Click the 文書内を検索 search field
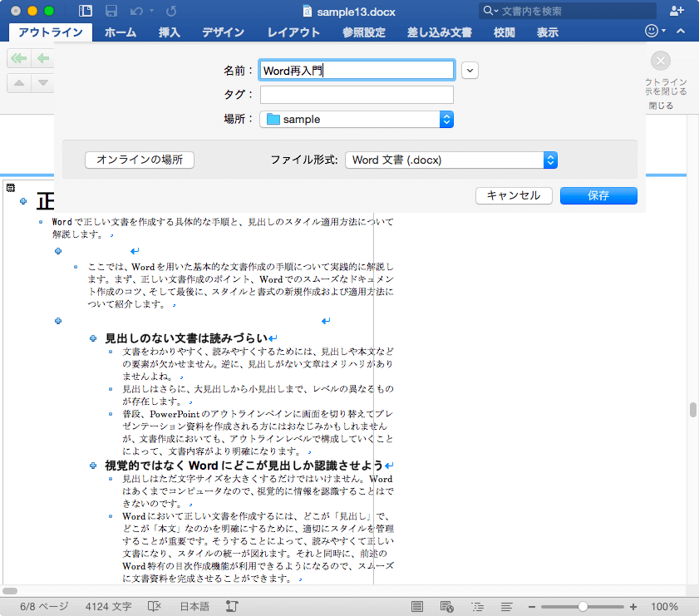This screenshot has height=616, width=699. click(x=568, y=11)
